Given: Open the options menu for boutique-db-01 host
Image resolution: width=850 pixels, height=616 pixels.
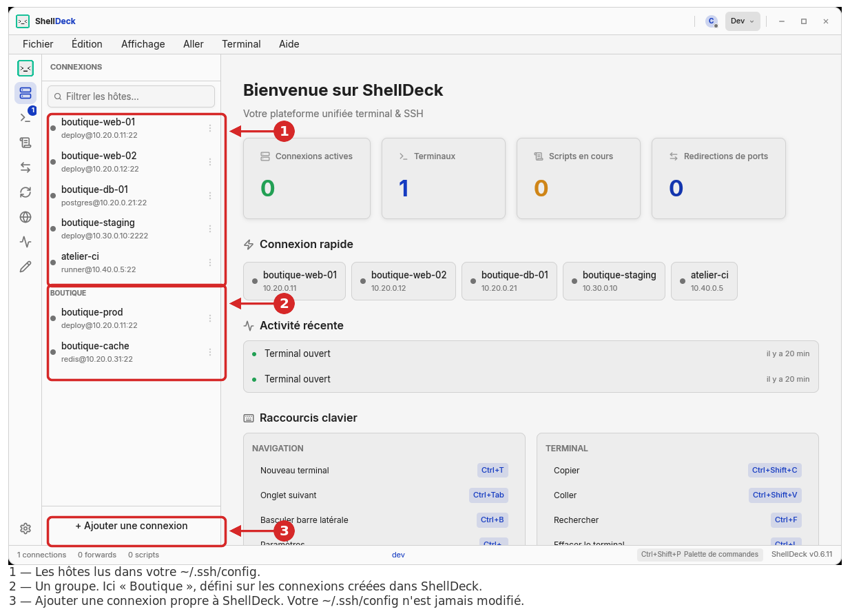Looking at the screenshot, I should 210,196.
